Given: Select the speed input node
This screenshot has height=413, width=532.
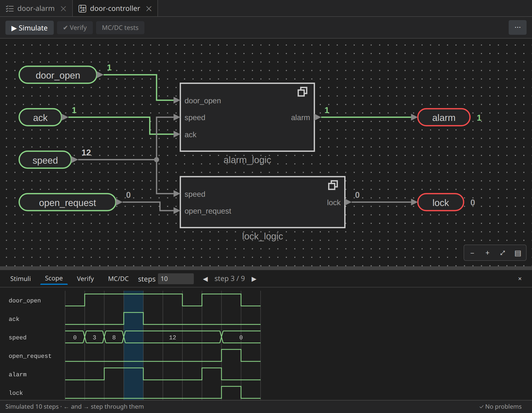Looking at the screenshot, I should coord(45,160).
